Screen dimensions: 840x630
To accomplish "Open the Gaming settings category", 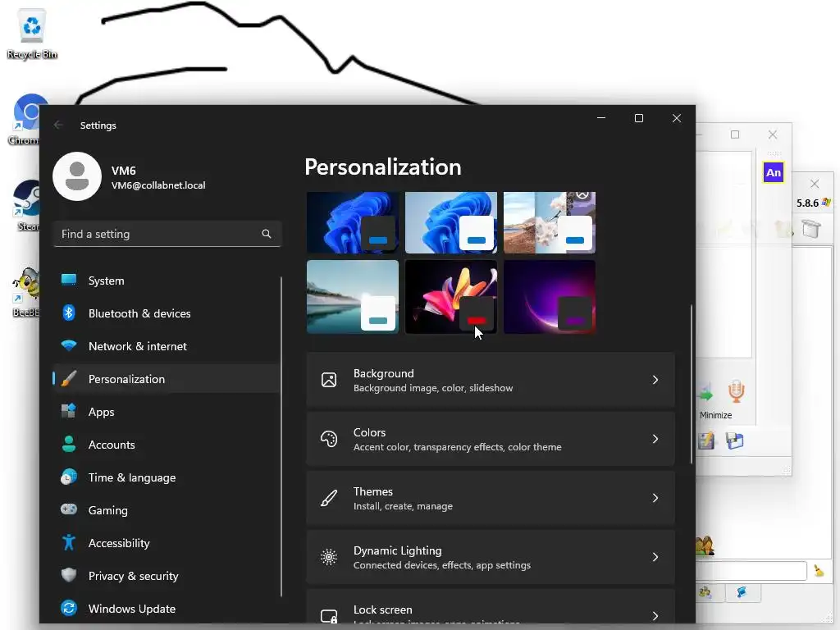I will pos(166,510).
